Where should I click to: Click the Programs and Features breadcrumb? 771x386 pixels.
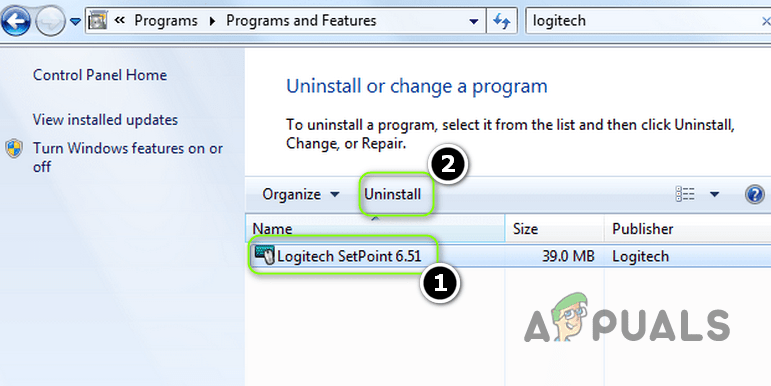click(301, 21)
